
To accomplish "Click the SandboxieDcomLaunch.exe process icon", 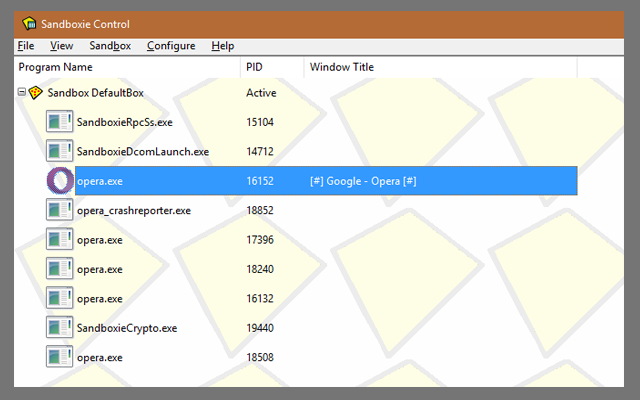I will pyautogui.click(x=60, y=151).
